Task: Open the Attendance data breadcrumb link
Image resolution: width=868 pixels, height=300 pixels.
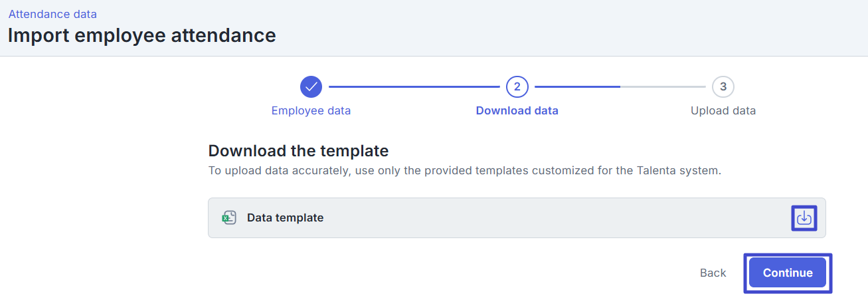Action: click(52, 14)
